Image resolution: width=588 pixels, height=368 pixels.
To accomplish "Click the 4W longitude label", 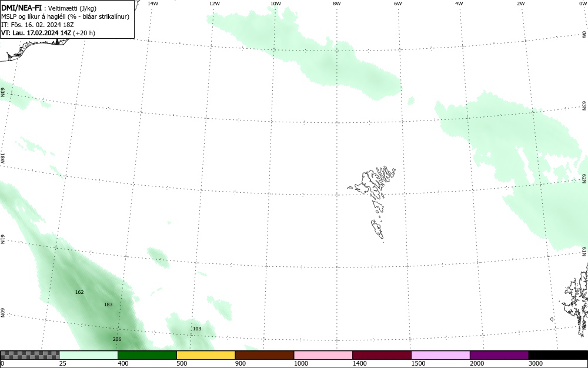I will point(459,4).
